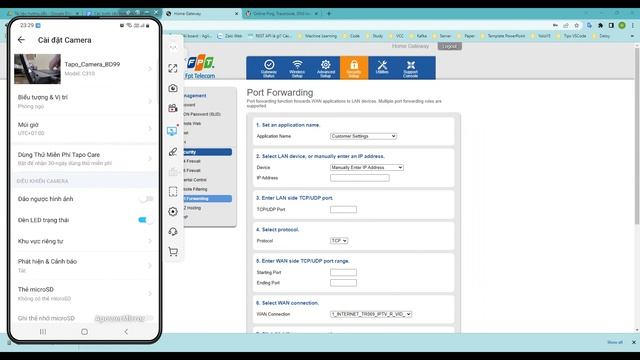
Task: Select Parental Control in the sidebar menu
Action: (x=195, y=180)
